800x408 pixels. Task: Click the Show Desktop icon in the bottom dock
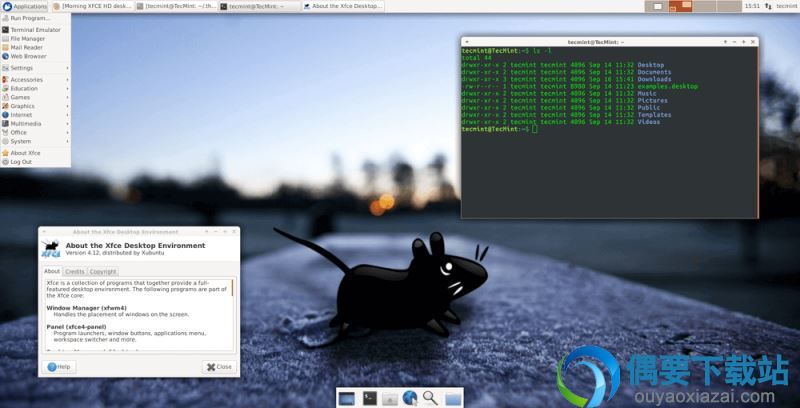pyautogui.click(x=346, y=398)
